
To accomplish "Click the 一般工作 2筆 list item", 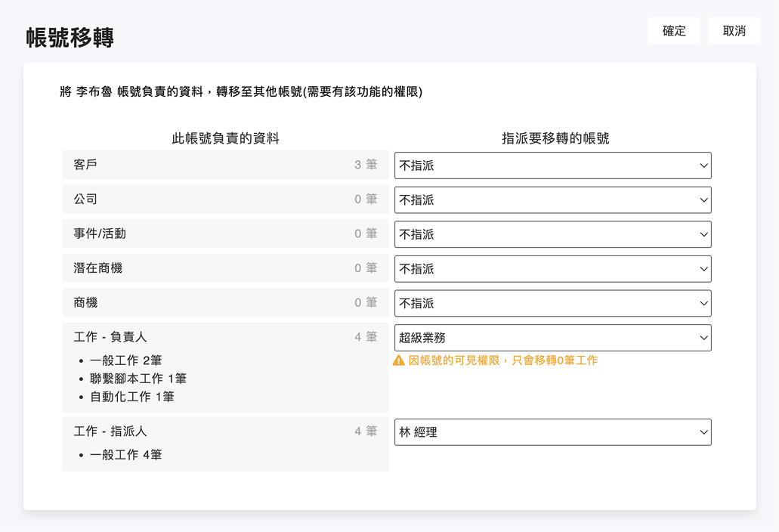I will (x=125, y=360).
